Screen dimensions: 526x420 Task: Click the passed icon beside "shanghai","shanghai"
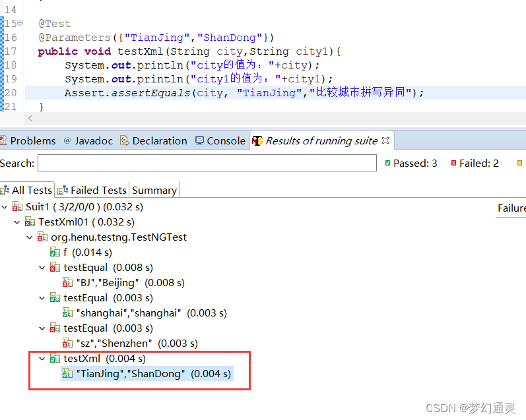pyautogui.click(x=67, y=313)
